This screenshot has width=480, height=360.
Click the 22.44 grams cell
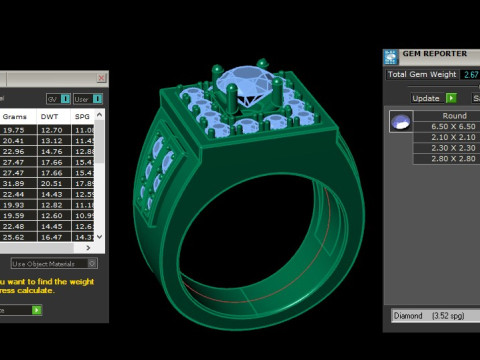coord(18,194)
